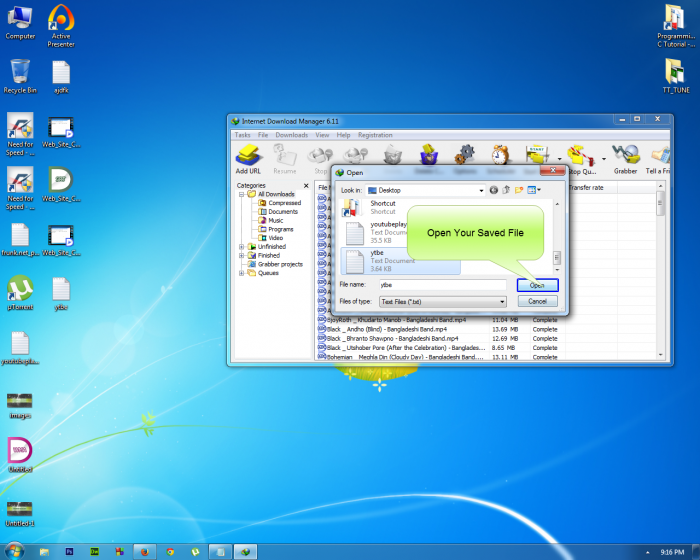Click the Add URL toolbar icon
Viewport: 700px width, 560px height.
[x=248, y=157]
